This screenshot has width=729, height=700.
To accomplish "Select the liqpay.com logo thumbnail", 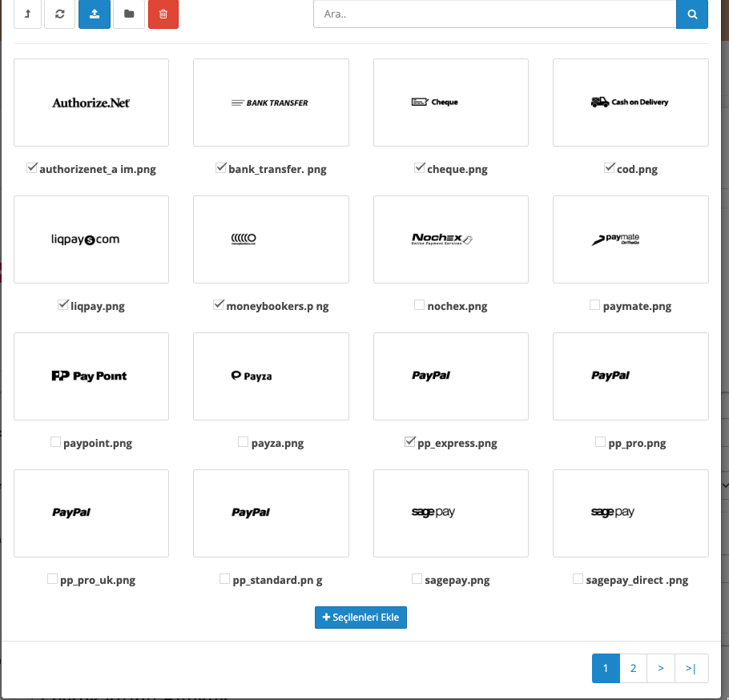I will coord(91,239).
